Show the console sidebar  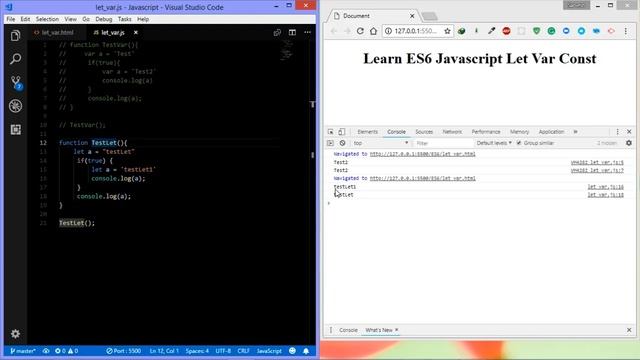pos(331,143)
